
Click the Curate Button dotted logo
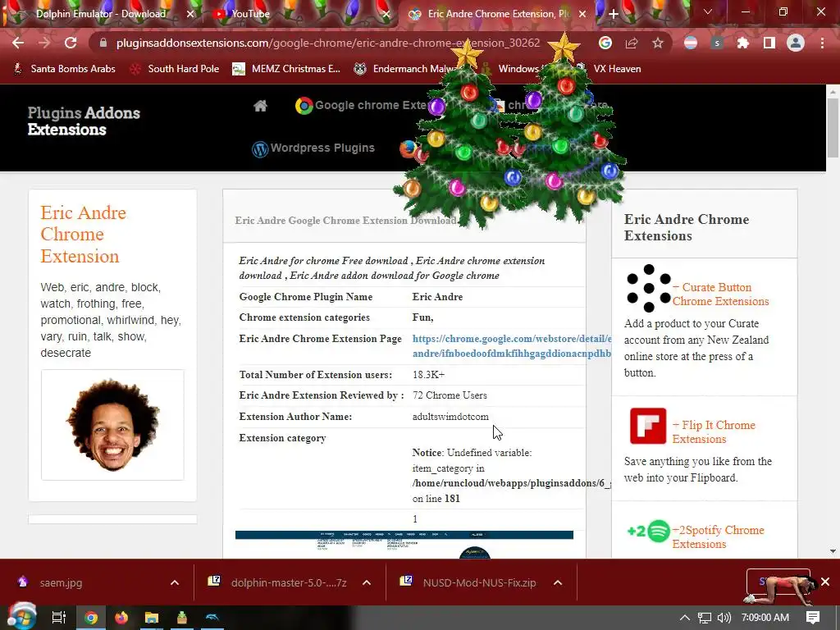pos(648,288)
